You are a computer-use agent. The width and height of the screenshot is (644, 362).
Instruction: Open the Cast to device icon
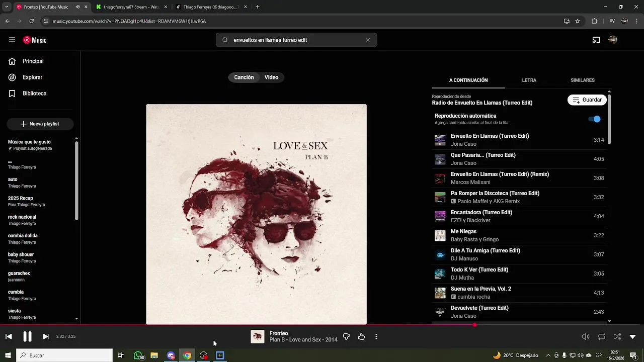point(596,40)
